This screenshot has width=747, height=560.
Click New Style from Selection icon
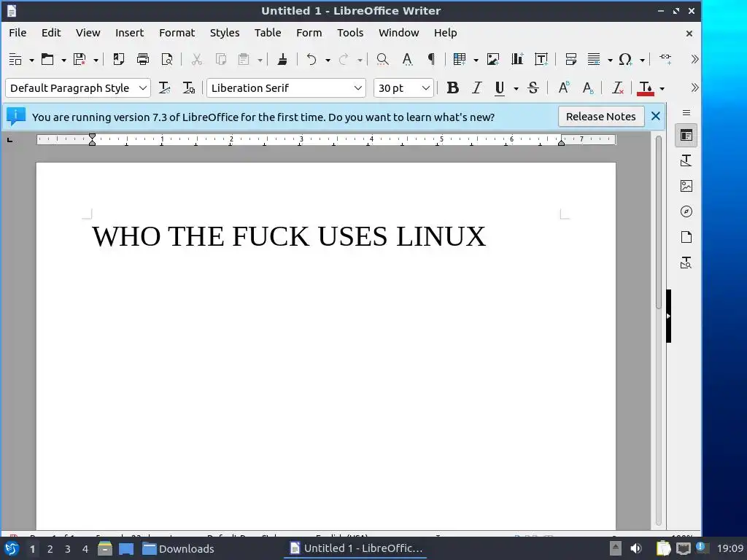pyautogui.click(x=189, y=87)
